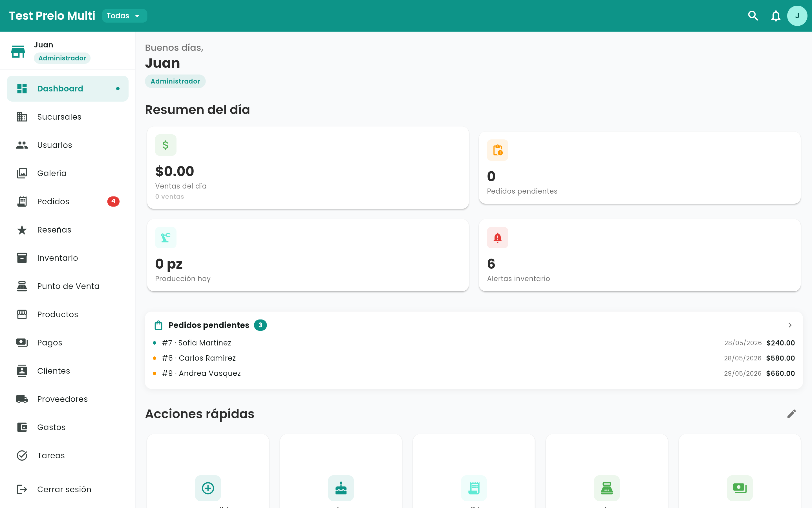This screenshot has width=812, height=508.
Task: Click the Pagos money icon in sidebar
Action: point(22,343)
